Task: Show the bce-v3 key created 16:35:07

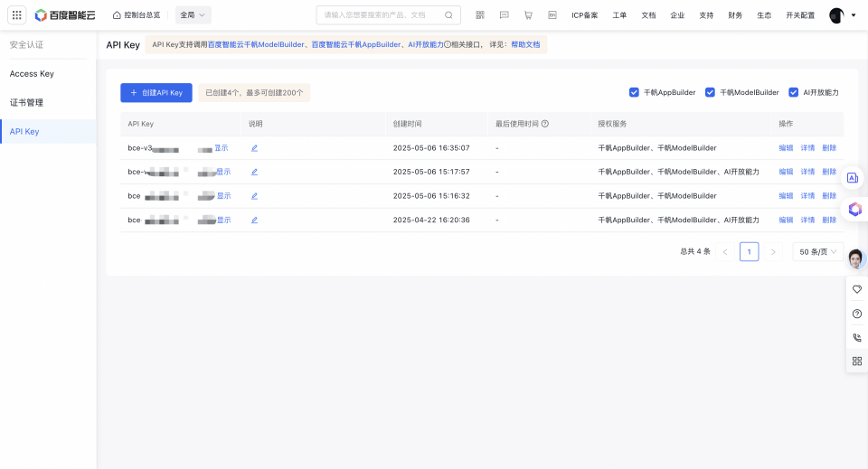Action: [x=222, y=147]
